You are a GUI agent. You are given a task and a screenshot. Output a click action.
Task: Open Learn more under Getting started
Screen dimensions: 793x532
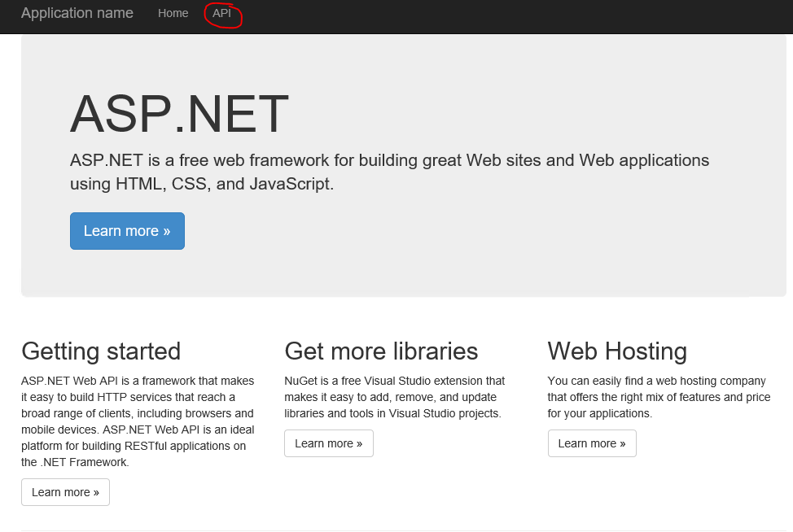[65, 492]
